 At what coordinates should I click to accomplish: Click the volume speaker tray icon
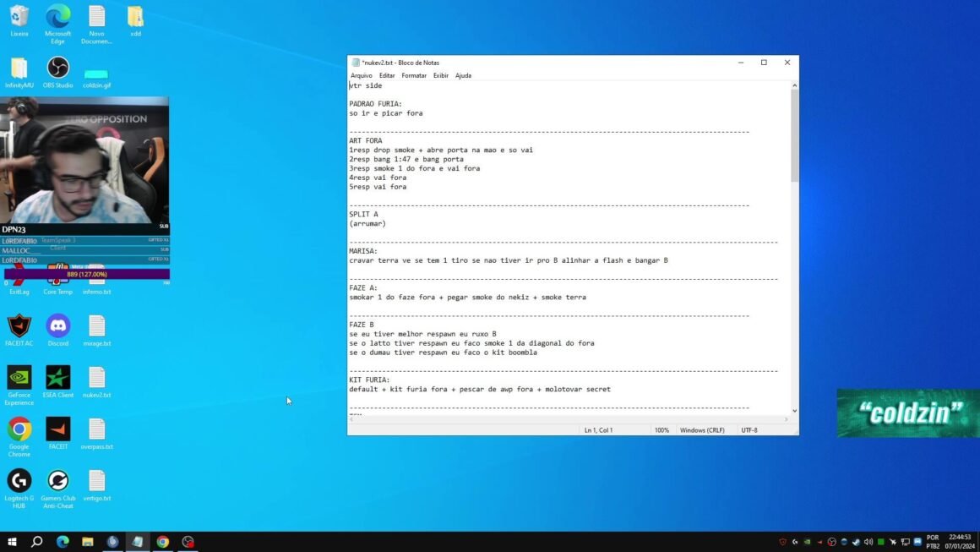pyautogui.click(x=868, y=542)
